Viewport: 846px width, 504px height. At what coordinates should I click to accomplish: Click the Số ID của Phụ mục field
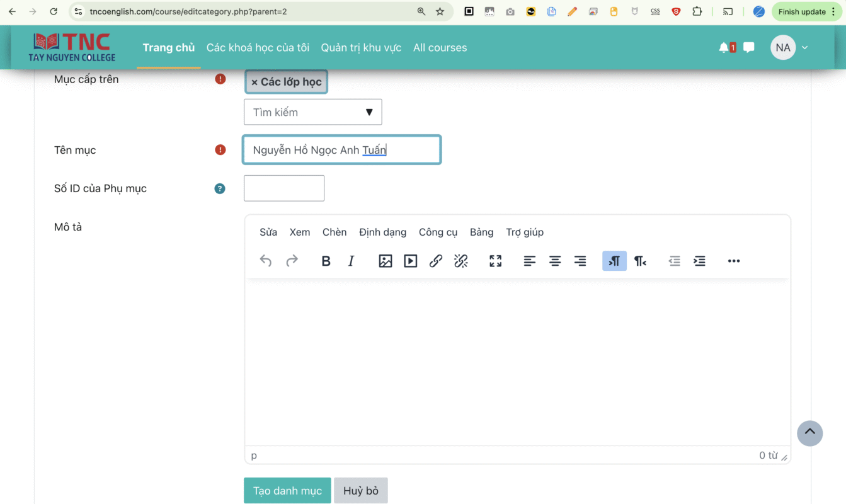[x=284, y=188]
